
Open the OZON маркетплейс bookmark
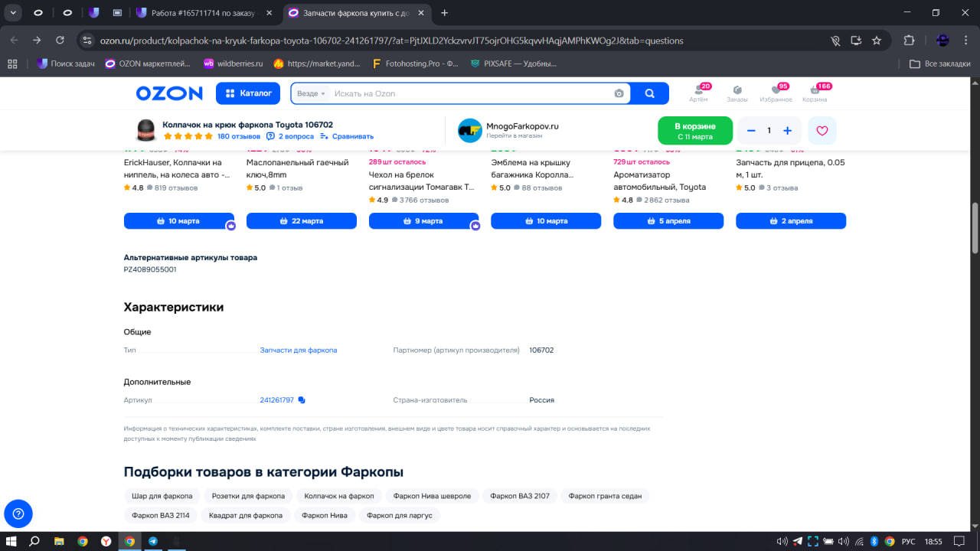[x=148, y=64]
